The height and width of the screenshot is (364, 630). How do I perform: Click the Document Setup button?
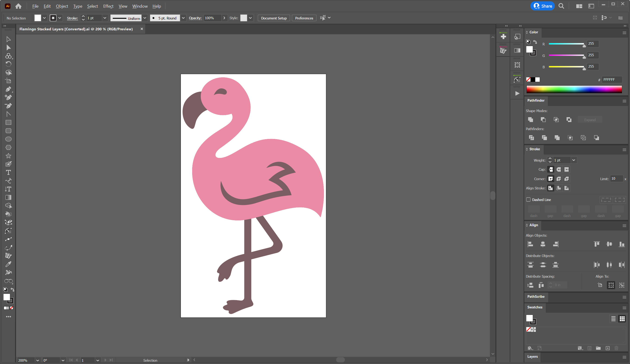(x=274, y=18)
